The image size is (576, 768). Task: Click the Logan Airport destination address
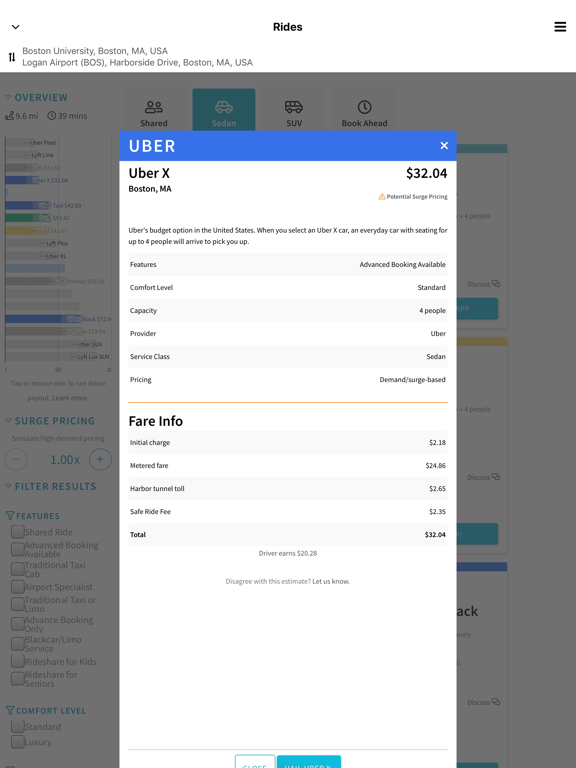(138, 63)
